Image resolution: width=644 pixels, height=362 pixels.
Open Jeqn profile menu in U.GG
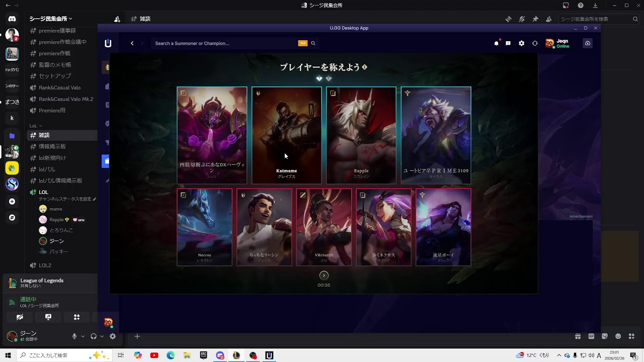point(557,43)
